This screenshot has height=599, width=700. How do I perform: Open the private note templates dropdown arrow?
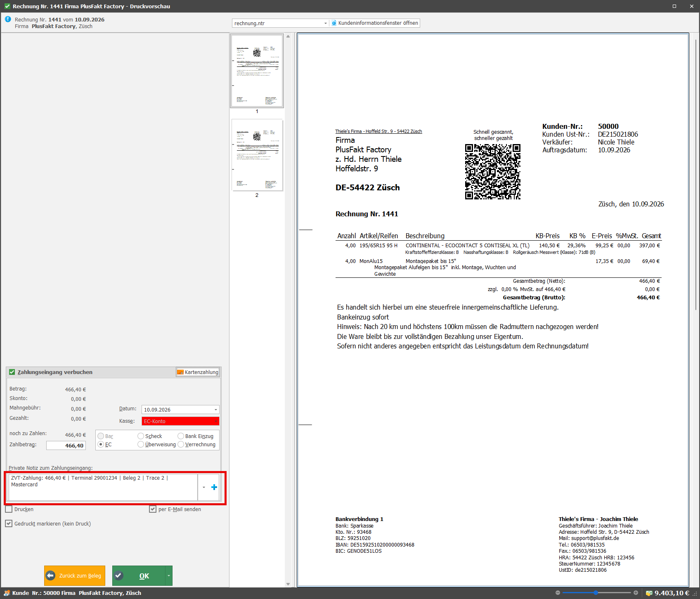[x=204, y=487]
